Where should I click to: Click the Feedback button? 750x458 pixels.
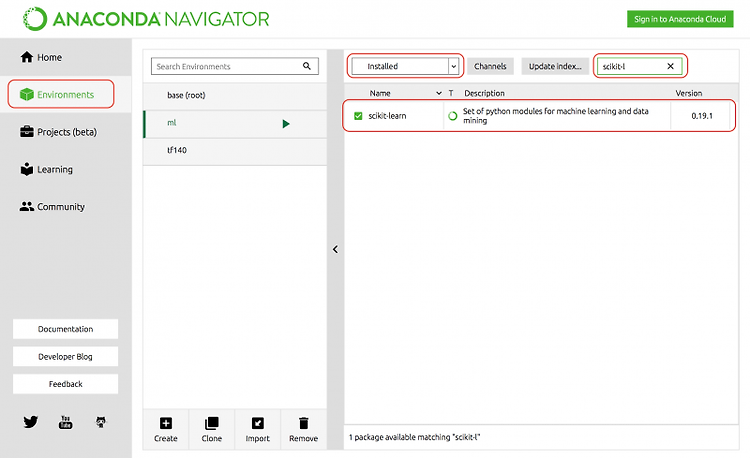point(66,384)
